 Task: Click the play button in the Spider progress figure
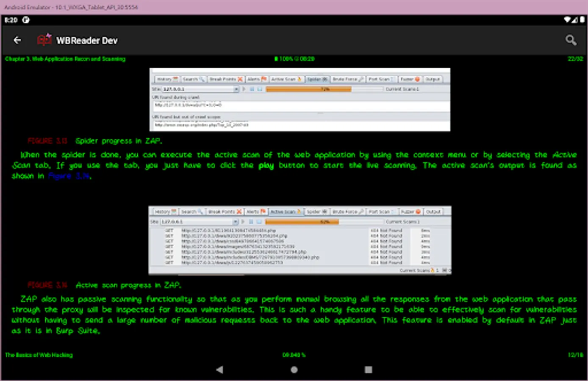coord(244,89)
